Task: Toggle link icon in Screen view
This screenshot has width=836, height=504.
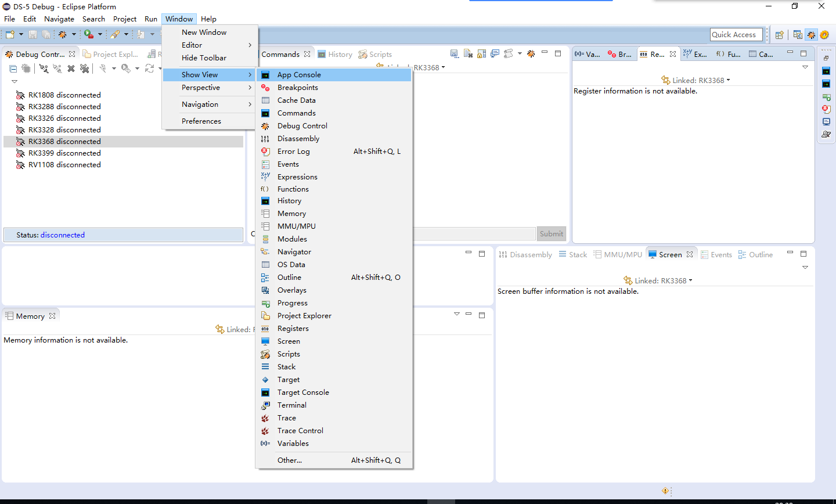Action: [x=628, y=280]
